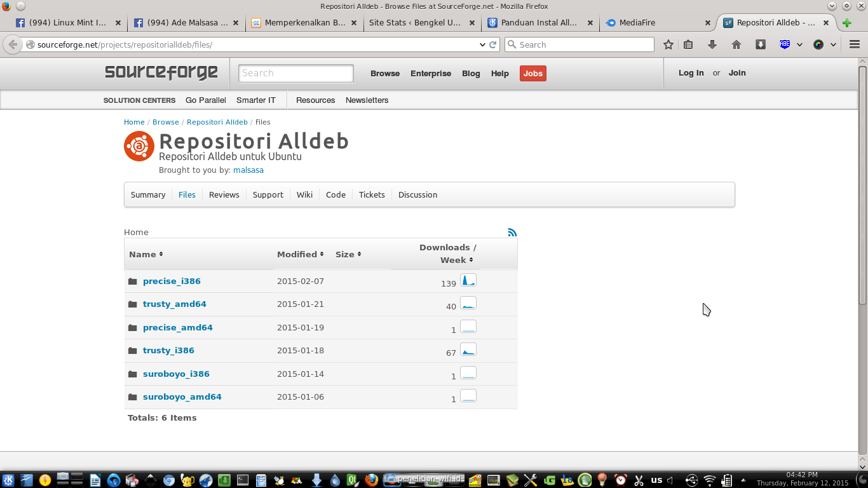The width and height of the screenshot is (868, 488).
Task: Open the precise_i386 folder
Action: click(172, 281)
